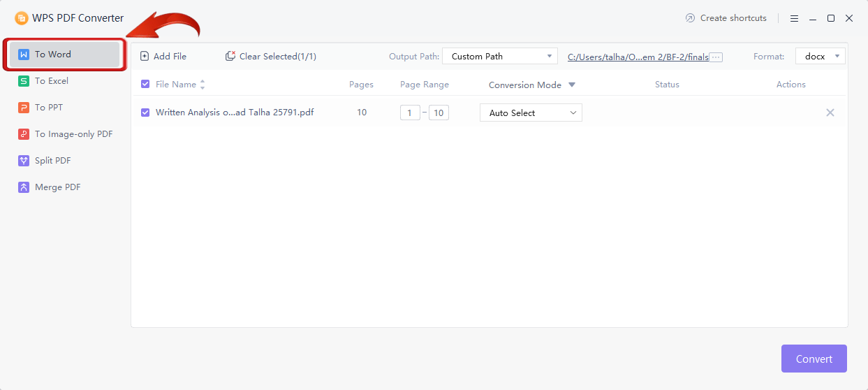Minimize the WPS PDF Converter window
868x390 pixels.
[813, 18]
